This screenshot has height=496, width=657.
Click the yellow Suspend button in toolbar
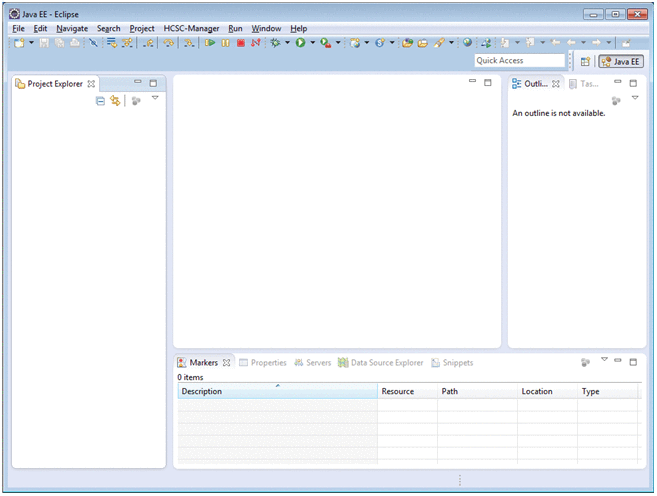[226, 43]
